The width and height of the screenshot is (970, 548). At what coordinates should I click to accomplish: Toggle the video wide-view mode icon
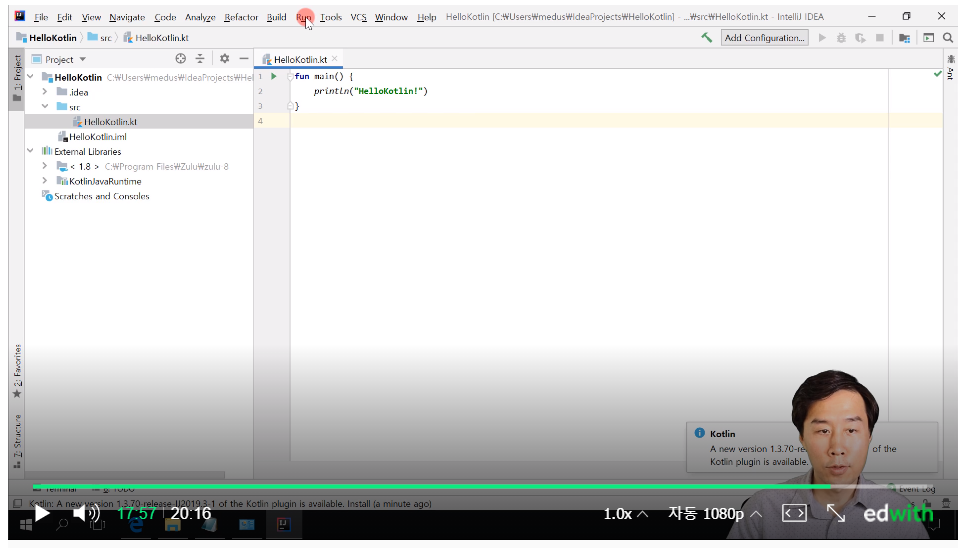pos(794,513)
